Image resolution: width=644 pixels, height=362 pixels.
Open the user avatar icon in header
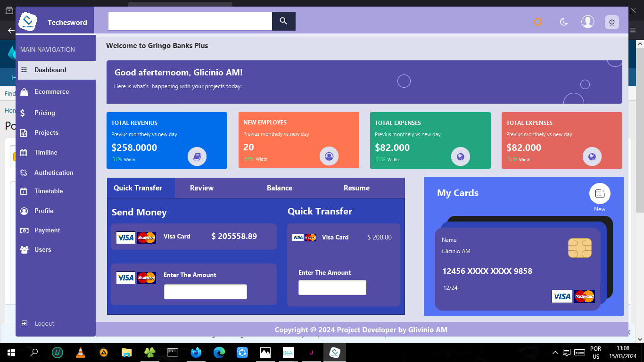point(587,22)
